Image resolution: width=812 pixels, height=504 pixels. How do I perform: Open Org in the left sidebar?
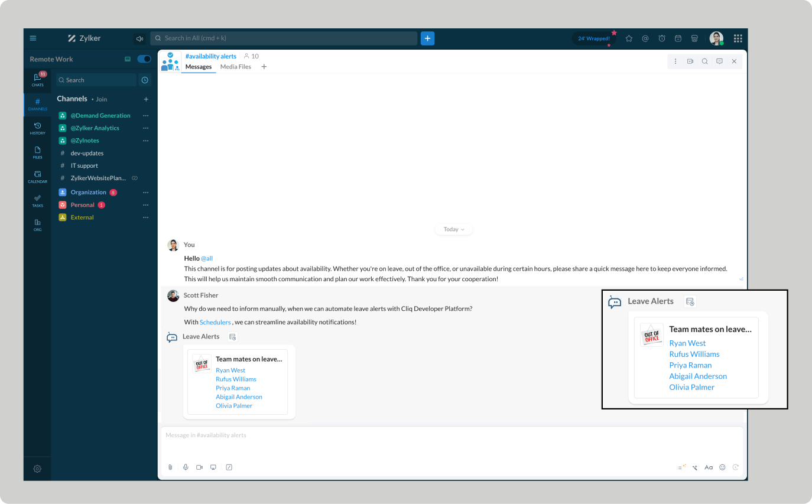pos(37,225)
